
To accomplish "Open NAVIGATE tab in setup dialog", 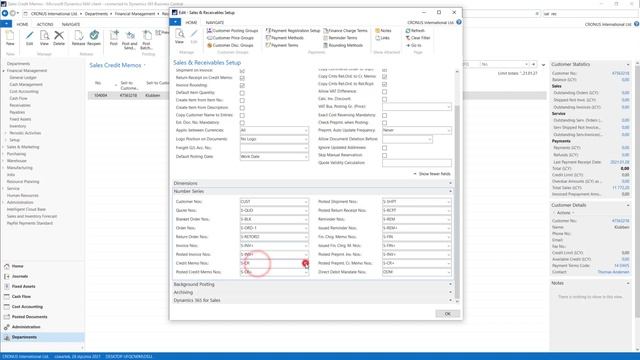I will pos(215,22).
